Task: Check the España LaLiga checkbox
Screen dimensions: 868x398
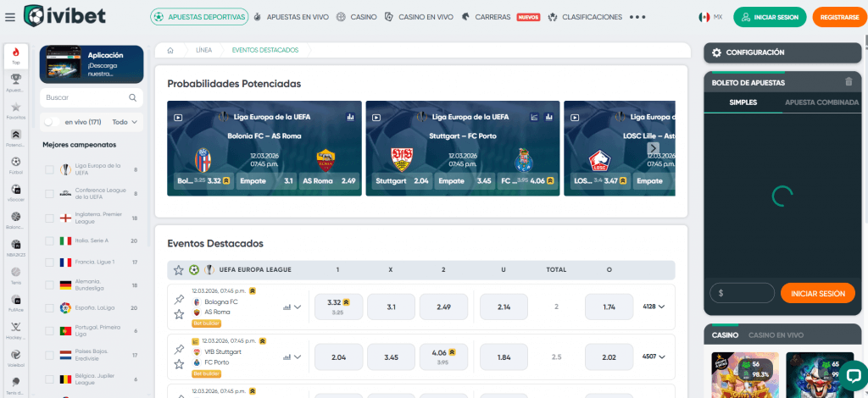Action: pos(50,307)
